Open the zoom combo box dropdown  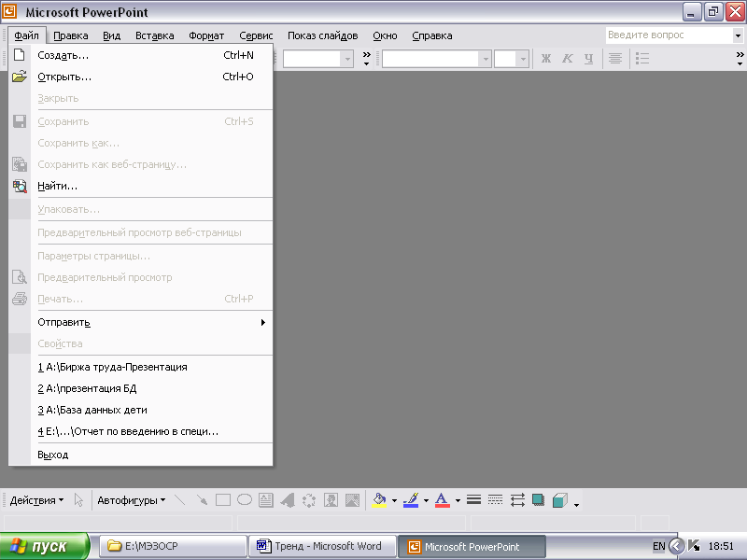click(347, 59)
